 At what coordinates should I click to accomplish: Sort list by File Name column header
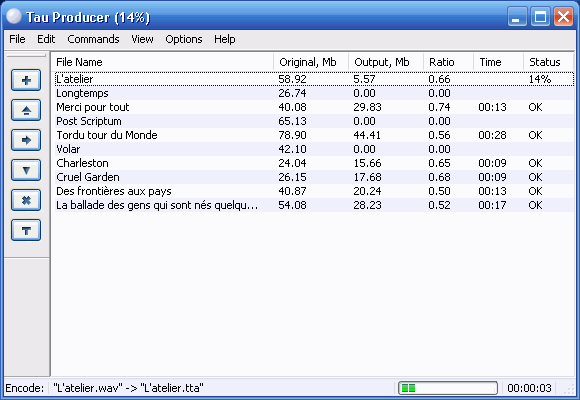163,62
